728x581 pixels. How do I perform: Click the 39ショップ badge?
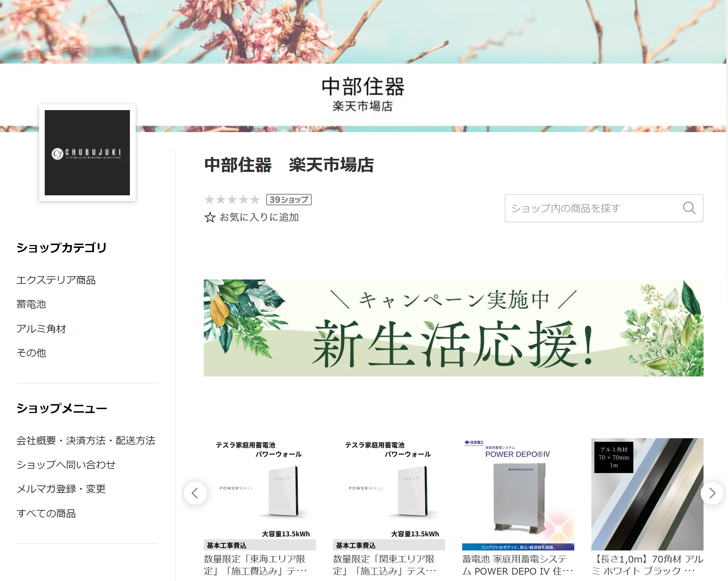[289, 200]
